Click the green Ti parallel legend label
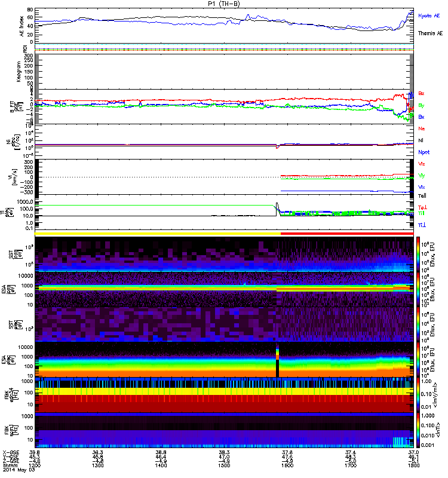The width and height of the screenshot is (448, 478). 421,213
